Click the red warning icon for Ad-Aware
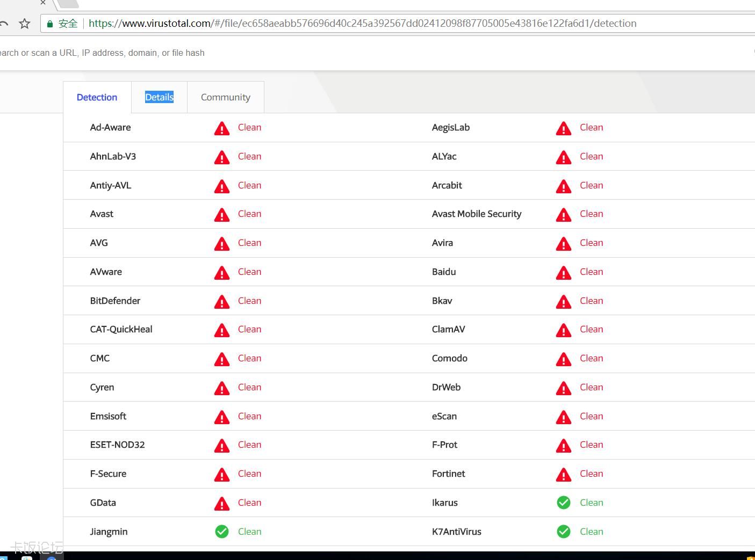755x560 pixels. point(222,128)
